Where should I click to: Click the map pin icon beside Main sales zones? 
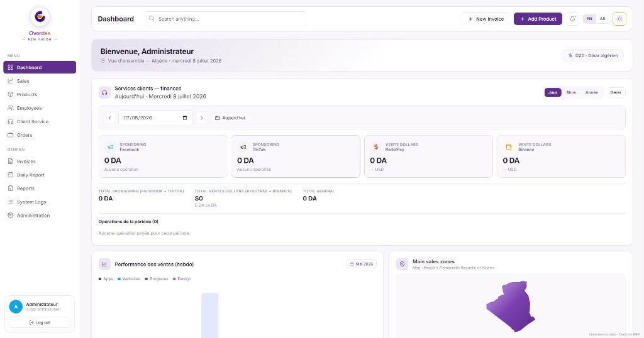point(402,264)
